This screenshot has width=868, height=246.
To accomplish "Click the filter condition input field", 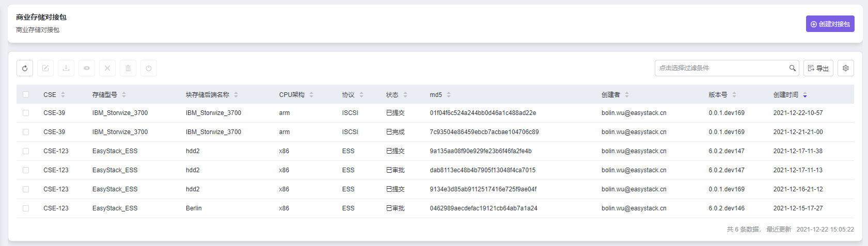I will click(x=721, y=68).
